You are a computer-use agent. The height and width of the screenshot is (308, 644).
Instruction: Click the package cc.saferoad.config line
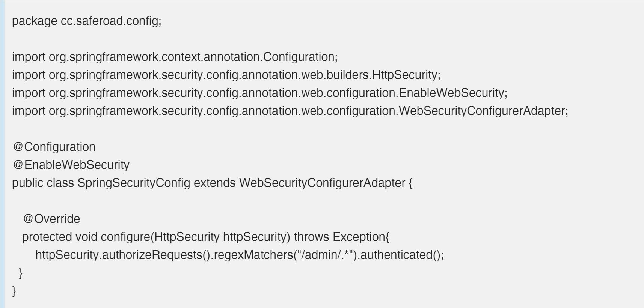pos(86,21)
